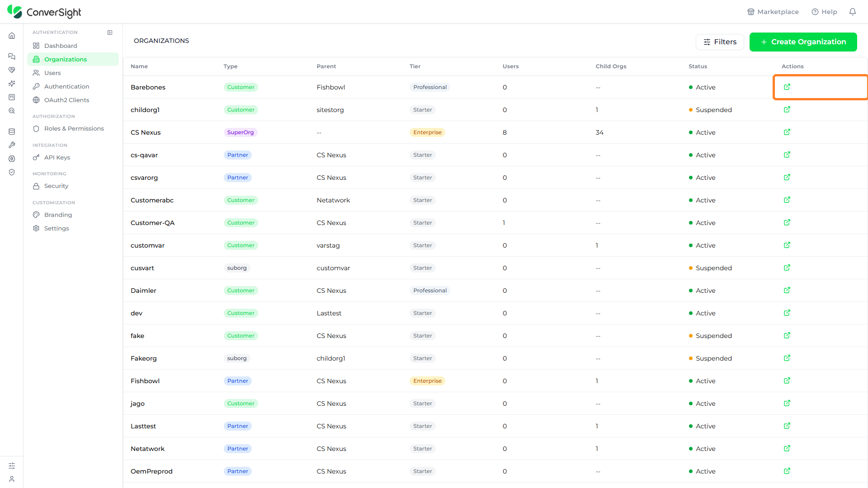Open CS Nexus row action icon

[787, 132]
